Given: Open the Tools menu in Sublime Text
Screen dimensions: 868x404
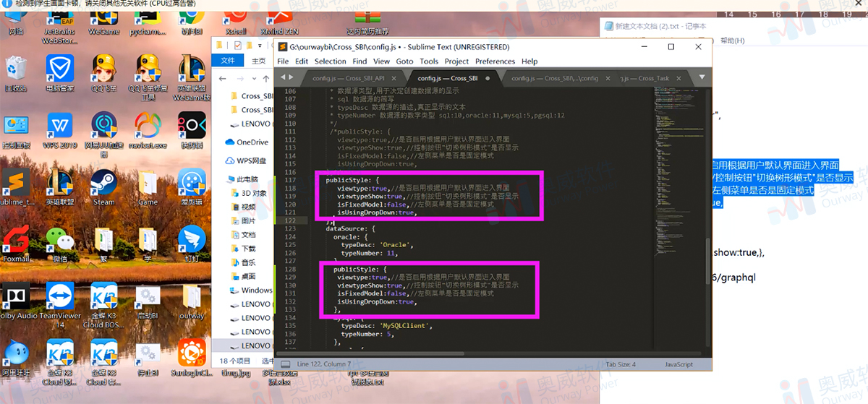Looking at the screenshot, I should point(429,61).
